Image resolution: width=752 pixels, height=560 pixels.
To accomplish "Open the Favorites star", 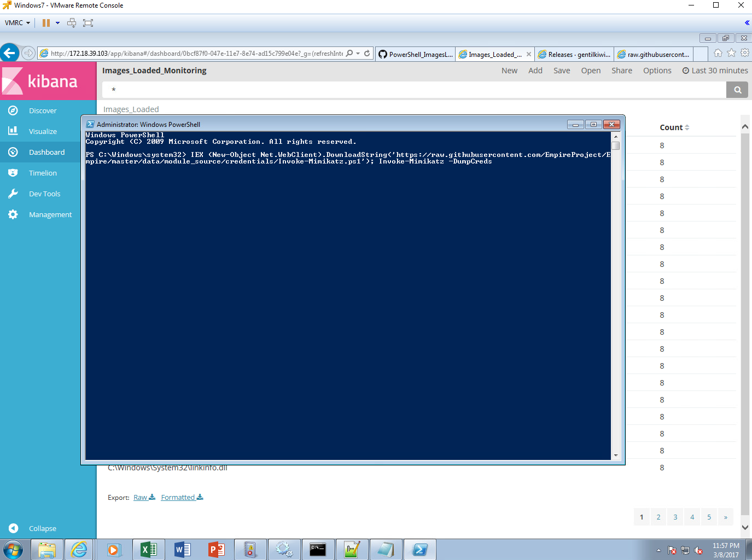I will [x=732, y=53].
